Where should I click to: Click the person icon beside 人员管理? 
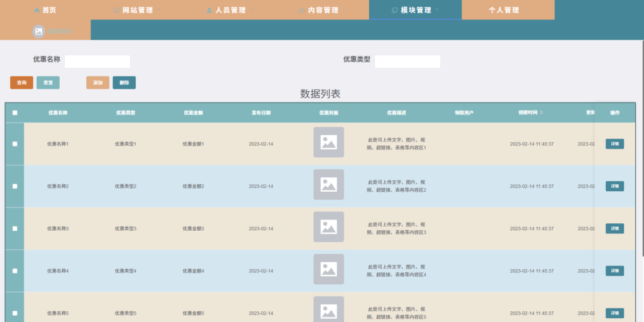point(209,10)
